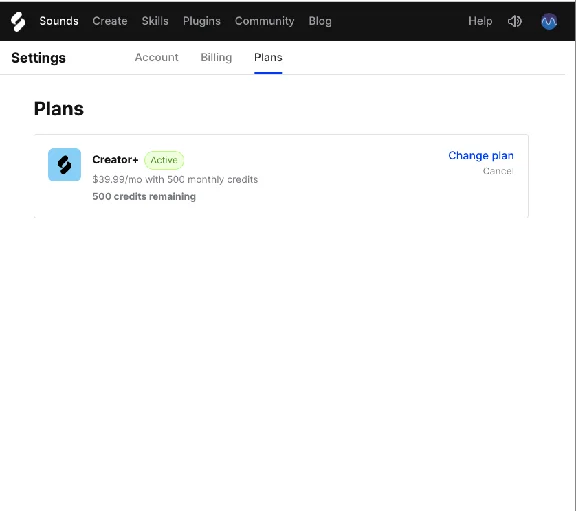
Task: Open the Create page
Action: (110, 21)
